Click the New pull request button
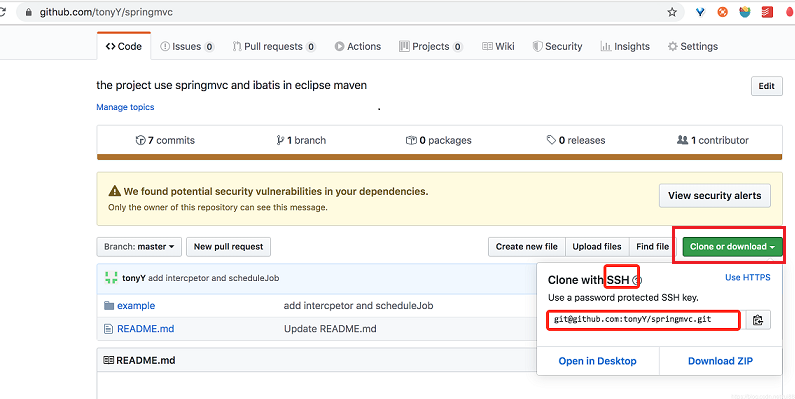 click(228, 247)
